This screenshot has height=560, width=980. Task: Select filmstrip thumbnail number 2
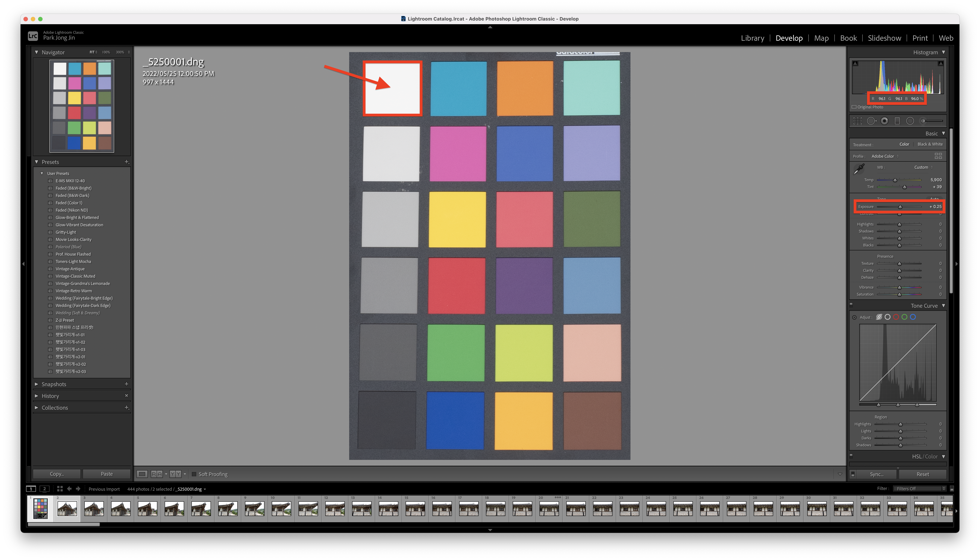67,508
